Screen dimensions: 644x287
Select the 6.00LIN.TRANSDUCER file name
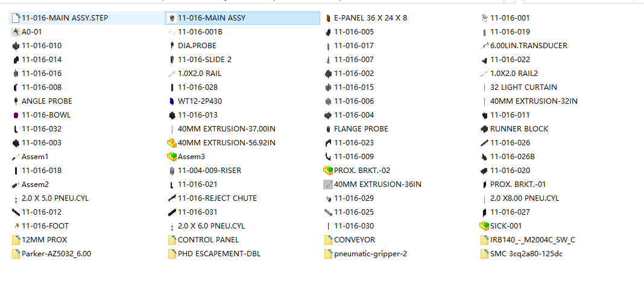point(529,46)
